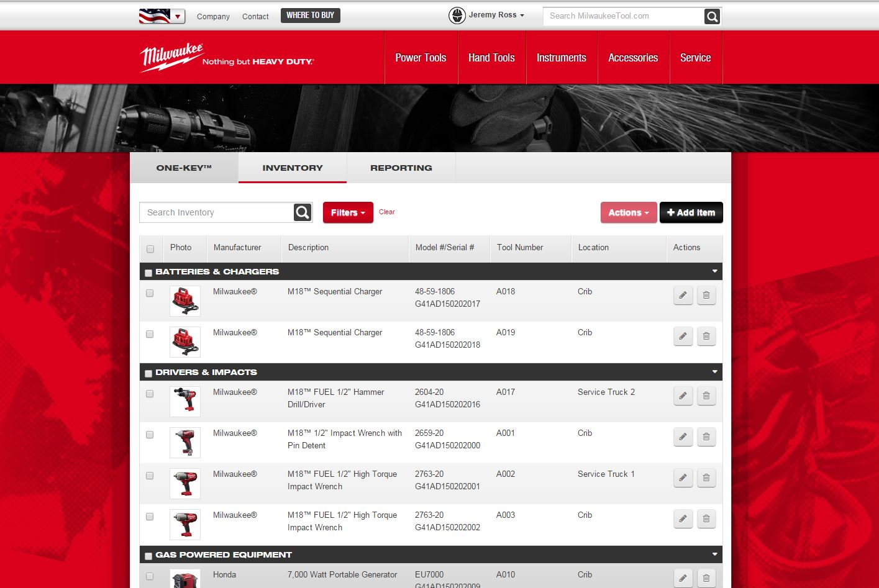Switch to the ONE-KEY tab

click(184, 168)
